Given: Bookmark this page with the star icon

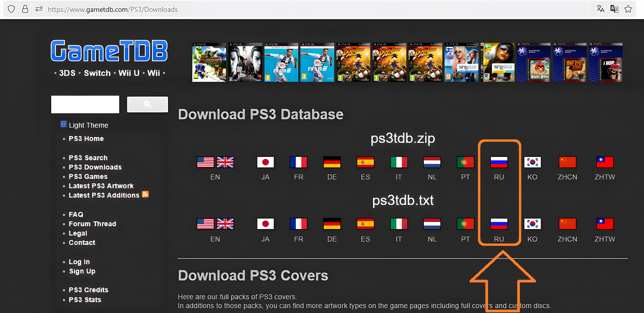Looking at the screenshot, I should pos(628,9).
